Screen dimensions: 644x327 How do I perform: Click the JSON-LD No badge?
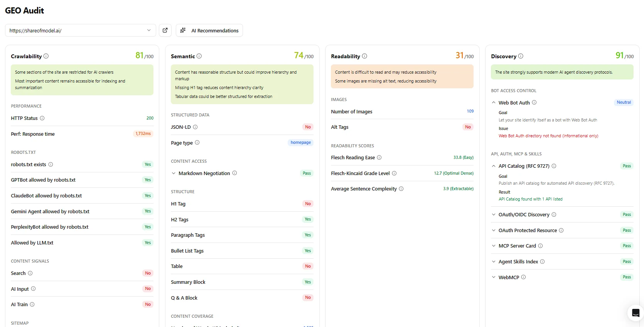point(308,127)
